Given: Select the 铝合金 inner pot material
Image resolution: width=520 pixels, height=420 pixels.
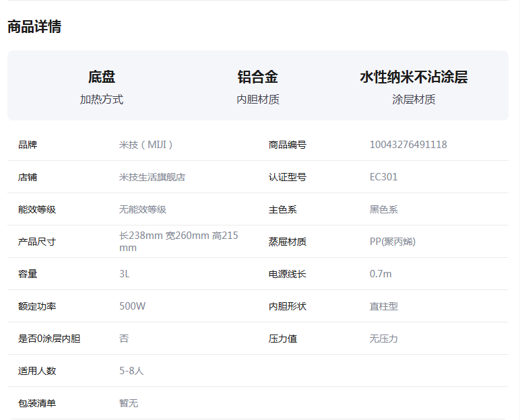Looking at the screenshot, I should pos(258,77).
